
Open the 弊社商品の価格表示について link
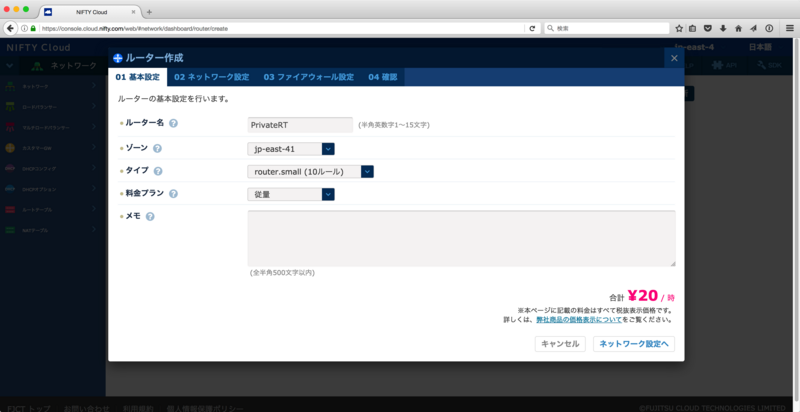579,320
